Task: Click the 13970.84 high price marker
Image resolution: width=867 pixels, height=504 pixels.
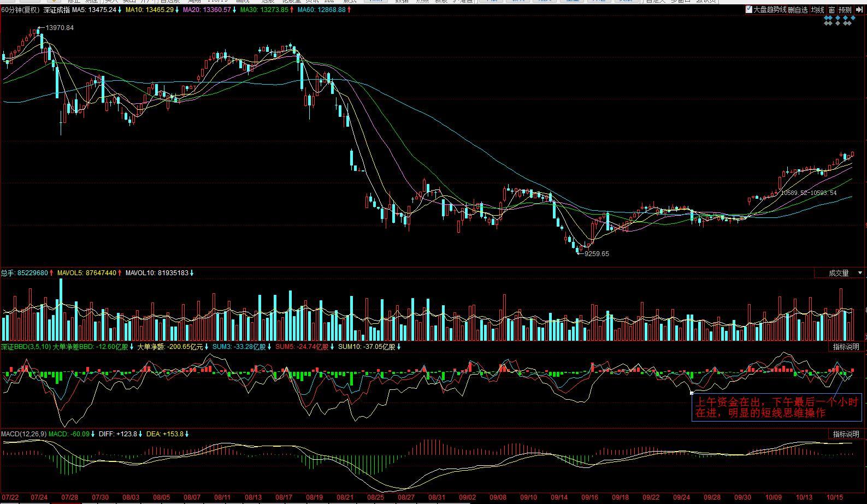Action: click(x=59, y=27)
